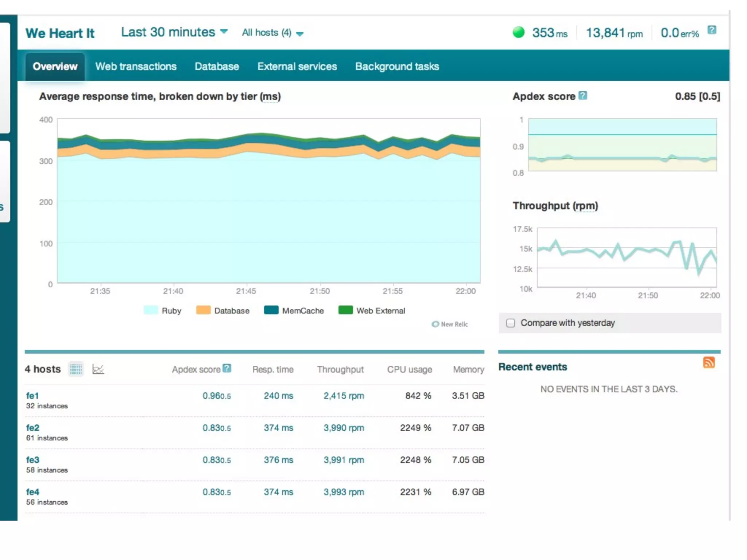Open host fe1 details link
Viewport: 747px width, 560px height.
(x=32, y=396)
